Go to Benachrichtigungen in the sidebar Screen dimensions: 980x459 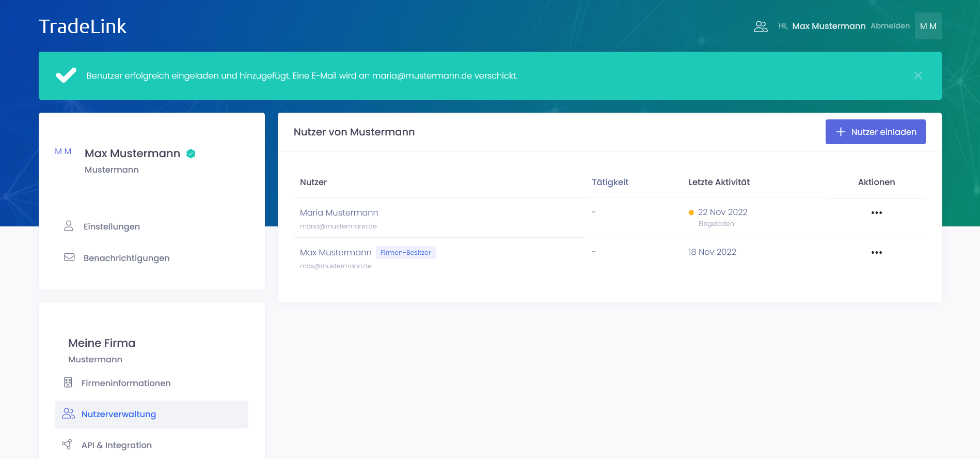click(x=127, y=258)
